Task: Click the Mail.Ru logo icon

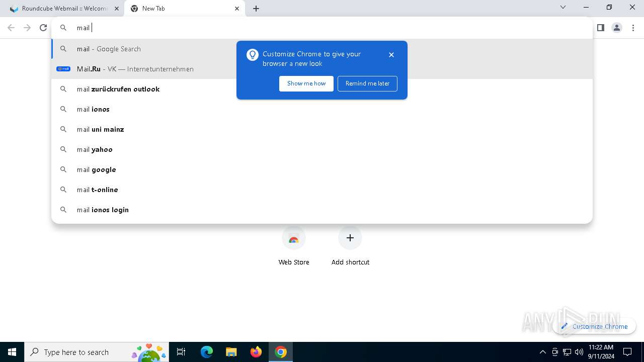Action: 63,69
